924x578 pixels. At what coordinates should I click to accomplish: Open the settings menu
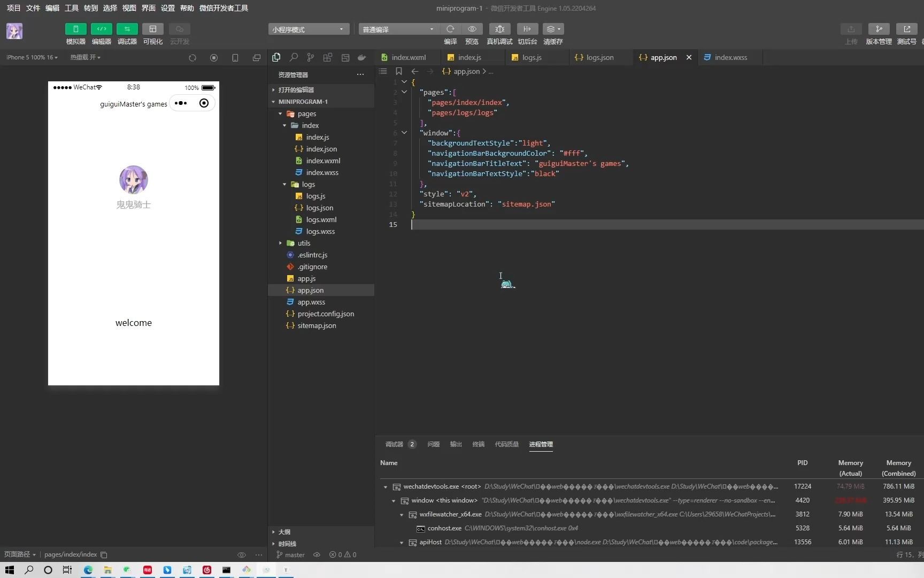coord(168,8)
